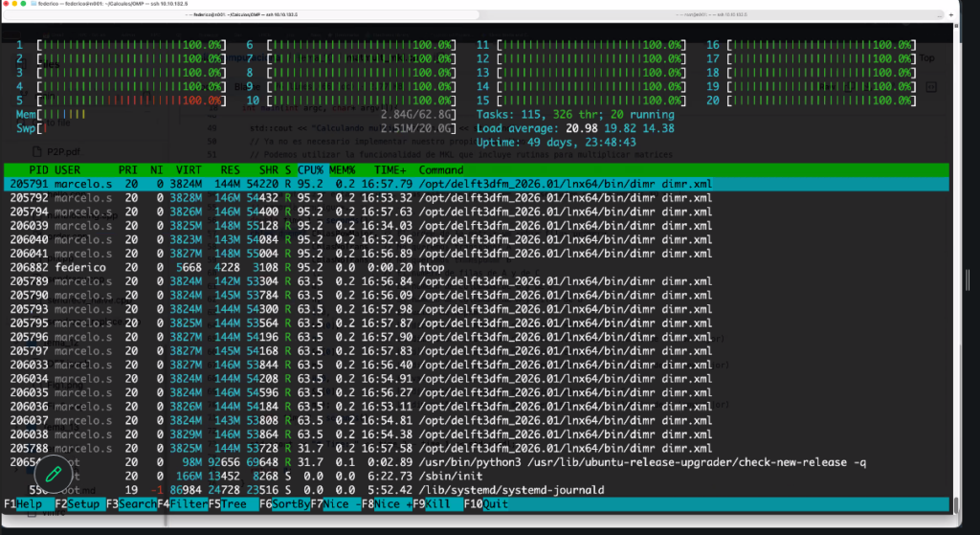The width and height of the screenshot is (980, 535).
Task: Select process row PID 206033
Action: coord(477,365)
